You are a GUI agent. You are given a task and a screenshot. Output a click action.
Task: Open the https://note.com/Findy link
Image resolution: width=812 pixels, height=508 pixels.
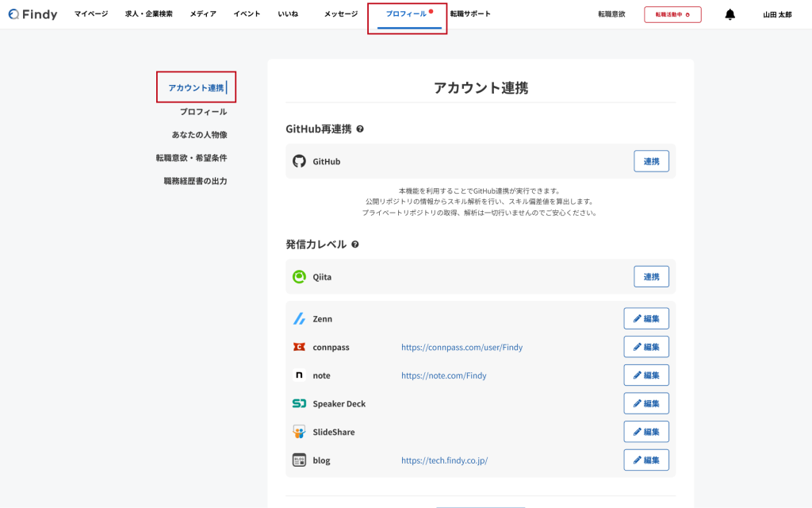click(x=443, y=375)
